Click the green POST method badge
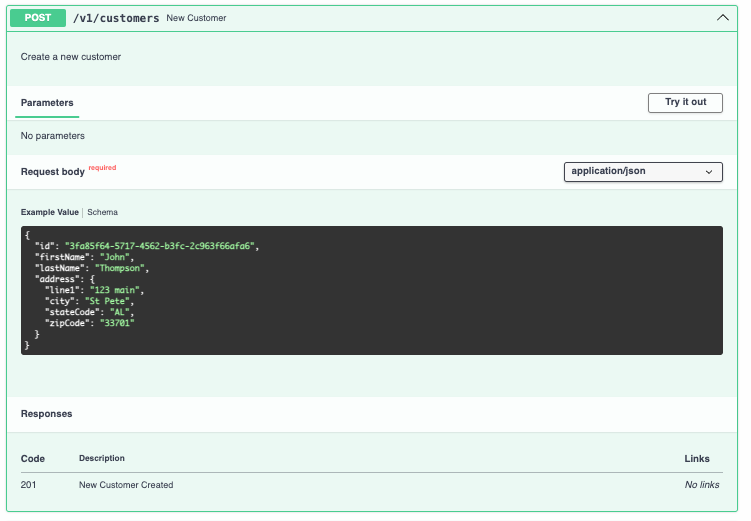The image size is (751, 521). pyautogui.click(x=38, y=18)
